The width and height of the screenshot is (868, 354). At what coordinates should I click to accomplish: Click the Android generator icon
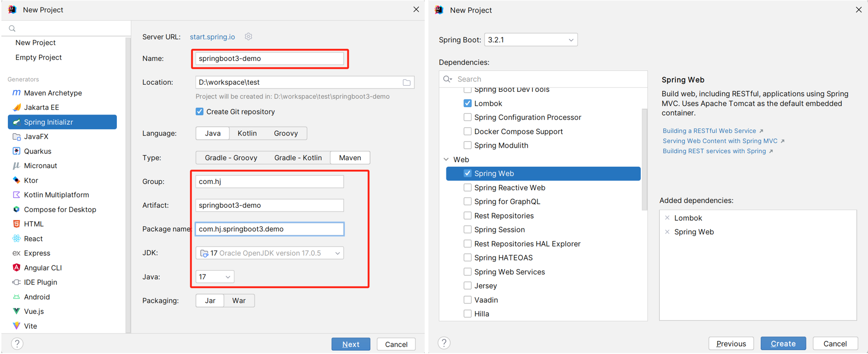pos(16,297)
